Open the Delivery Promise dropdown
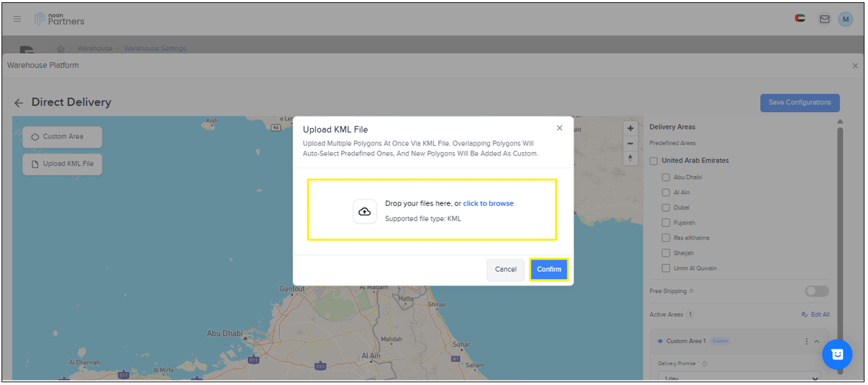Screen dimensions: 868x385 737,378
